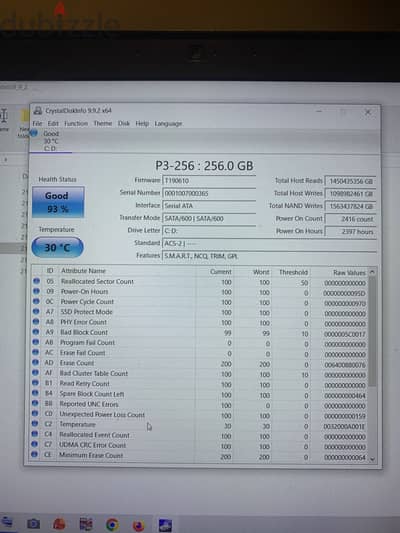Click the status icon for Erase Fail Count
400x533 pixels.
[x=36, y=352]
